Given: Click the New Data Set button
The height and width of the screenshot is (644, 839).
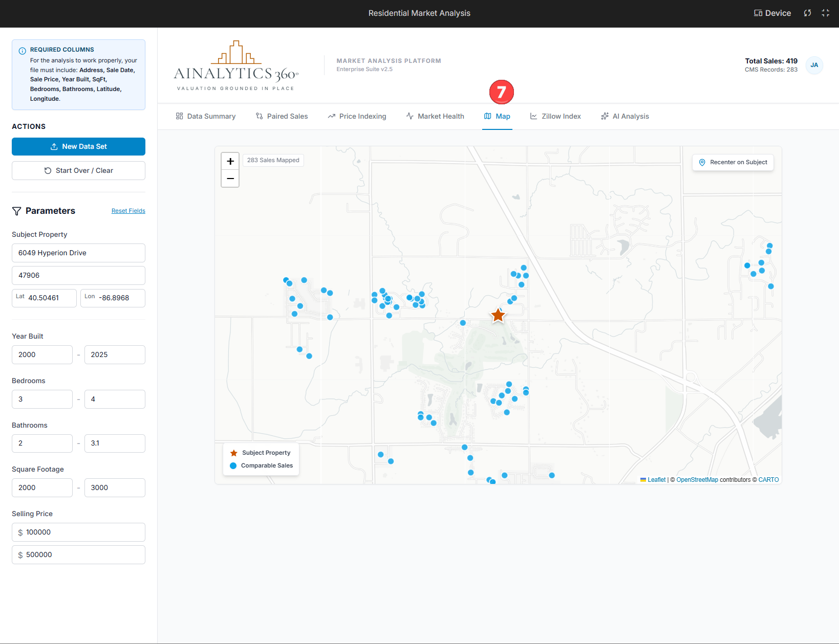Looking at the screenshot, I should click(78, 146).
